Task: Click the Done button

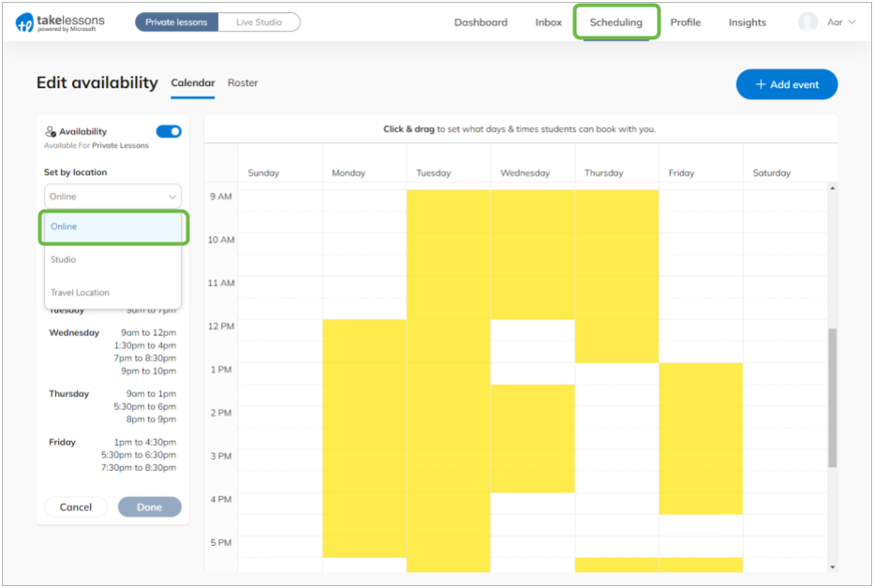Action: 149,507
